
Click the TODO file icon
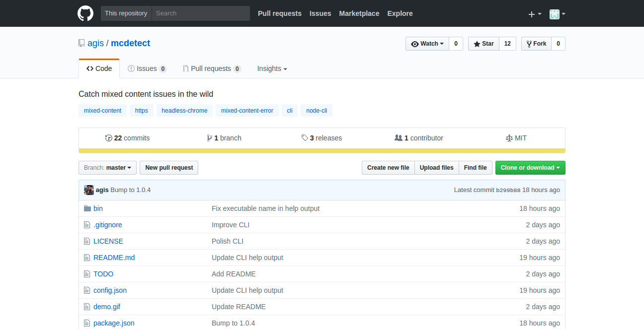[x=87, y=274]
